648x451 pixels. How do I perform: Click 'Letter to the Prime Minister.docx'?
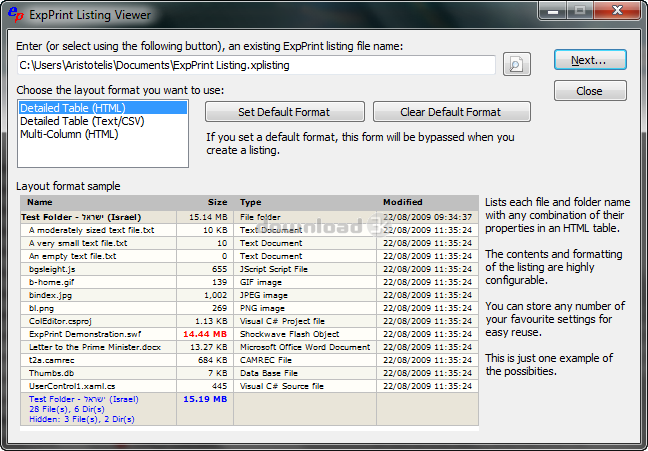coord(95,347)
